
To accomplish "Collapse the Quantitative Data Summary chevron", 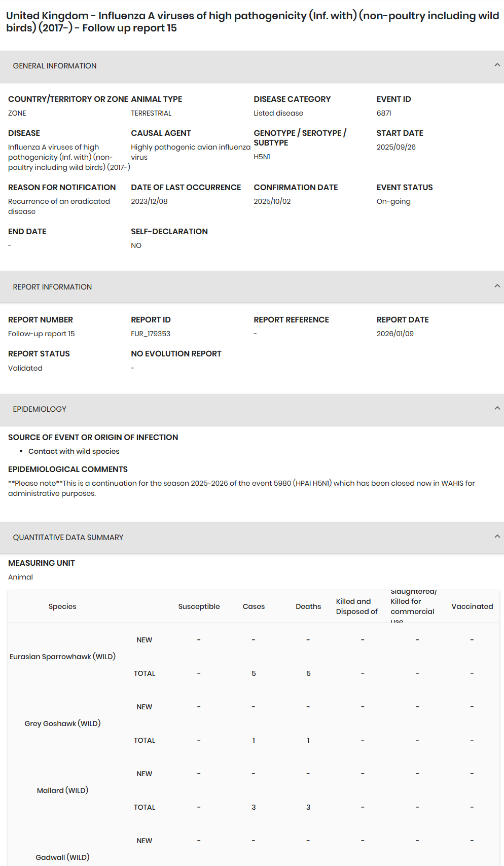I will [x=497, y=536].
